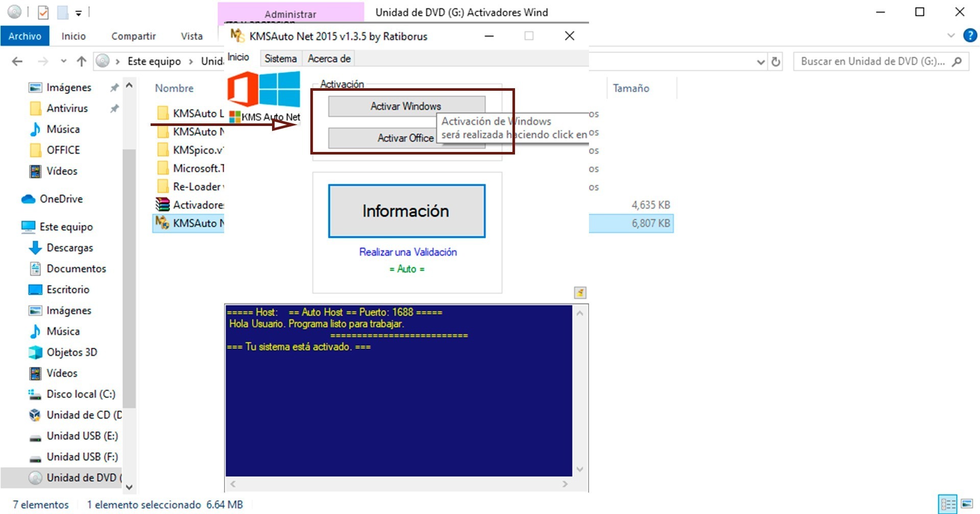Go up one folder level

(81, 62)
